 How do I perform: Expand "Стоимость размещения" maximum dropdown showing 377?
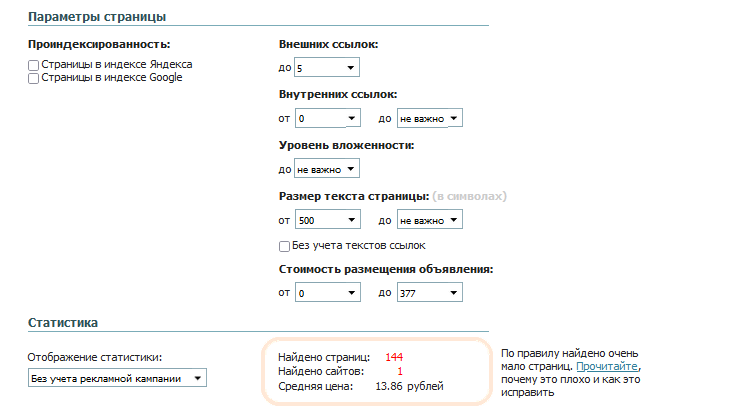coord(430,293)
